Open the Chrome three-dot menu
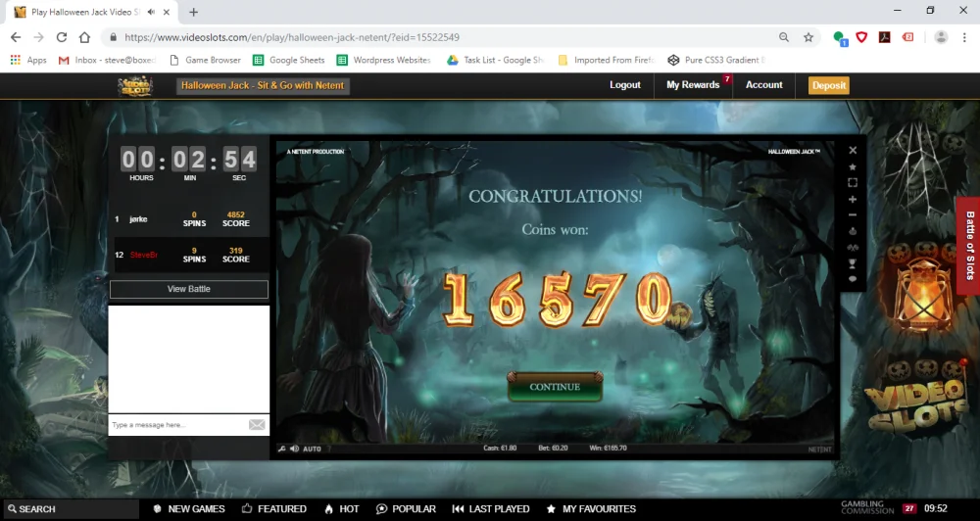Viewport: 980px width, 521px height. pyautogui.click(x=964, y=37)
